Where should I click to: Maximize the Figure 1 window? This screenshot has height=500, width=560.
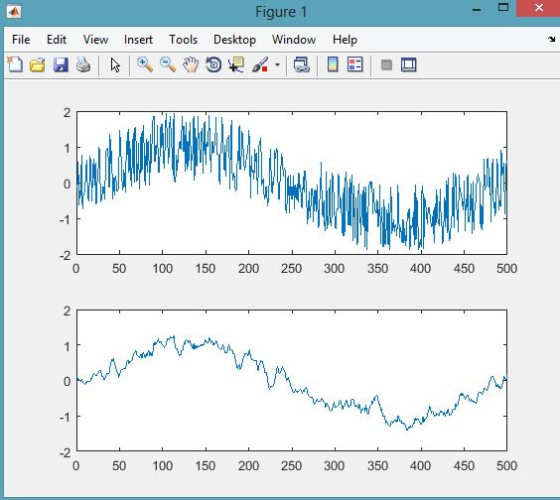point(503,8)
